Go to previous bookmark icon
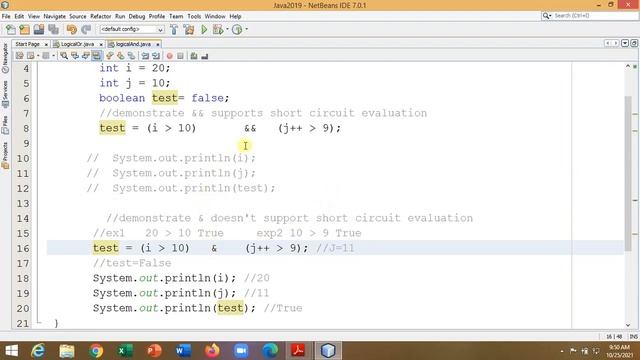Screen dimensions: 640x360 (110, 56)
